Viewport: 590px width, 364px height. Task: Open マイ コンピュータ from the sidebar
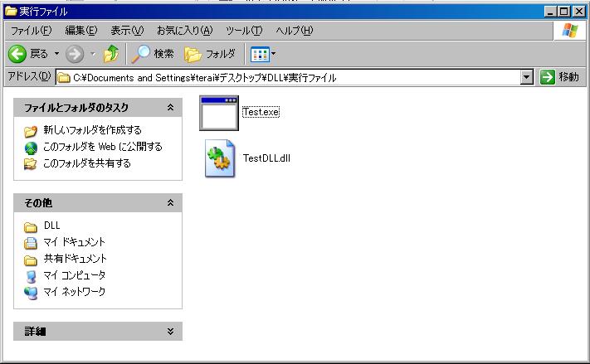click(x=74, y=275)
